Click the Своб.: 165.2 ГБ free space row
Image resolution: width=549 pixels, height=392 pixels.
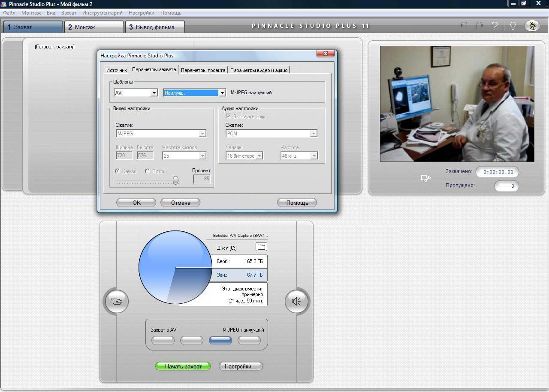tap(239, 261)
